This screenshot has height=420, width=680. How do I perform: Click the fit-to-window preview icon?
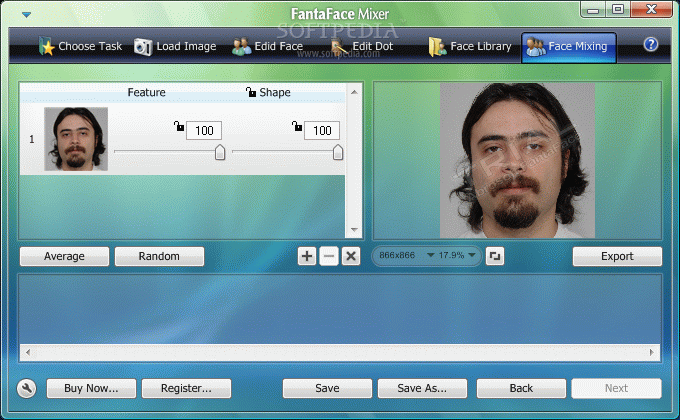pos(495,256)
